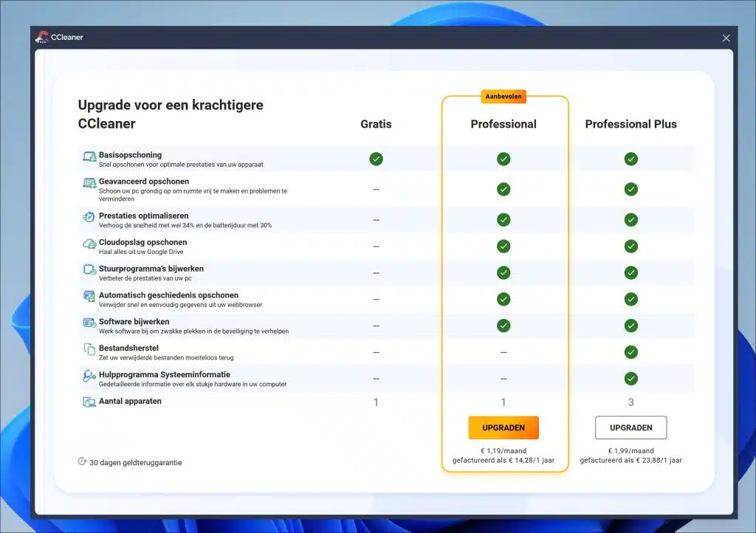
Task: Click the 'Software bijwerken' feature title
Action: click(134, 321)
